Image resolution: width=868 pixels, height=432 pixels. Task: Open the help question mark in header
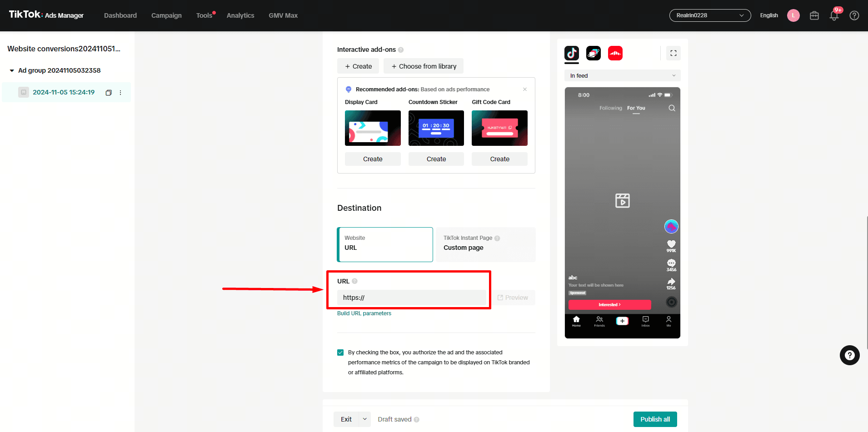coord(854,15)
